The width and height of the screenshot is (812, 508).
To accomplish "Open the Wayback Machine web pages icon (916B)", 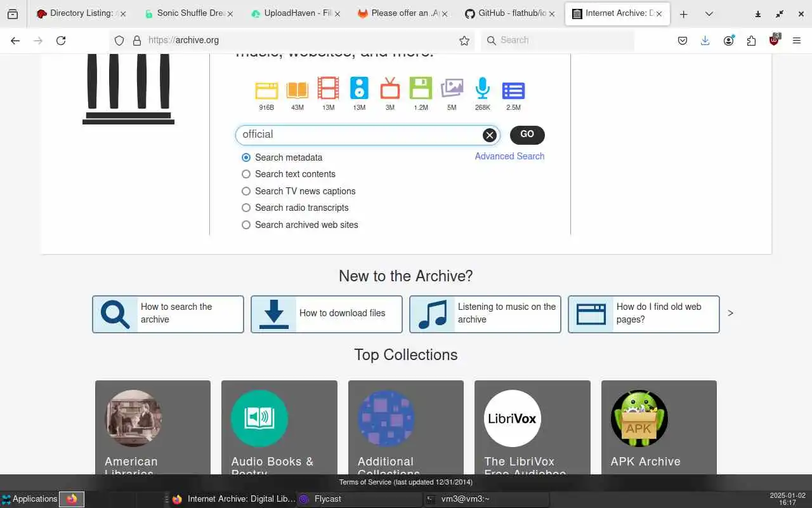I will 266,90.
